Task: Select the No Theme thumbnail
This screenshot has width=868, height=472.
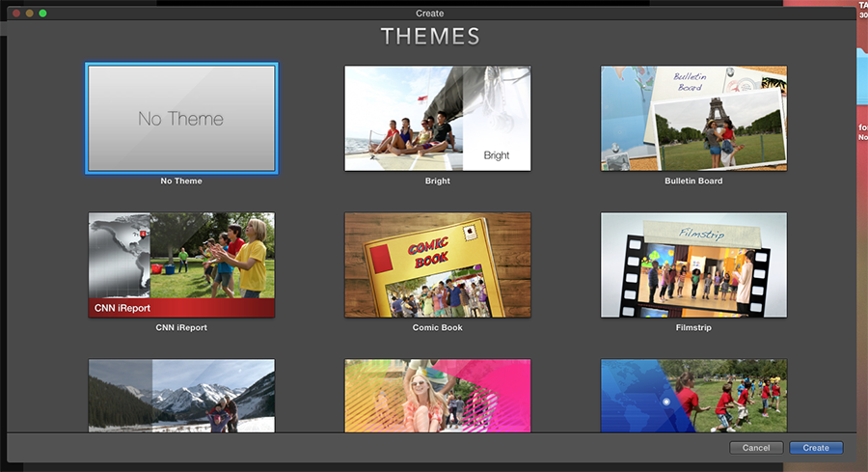Action: [x=181, y=118]
